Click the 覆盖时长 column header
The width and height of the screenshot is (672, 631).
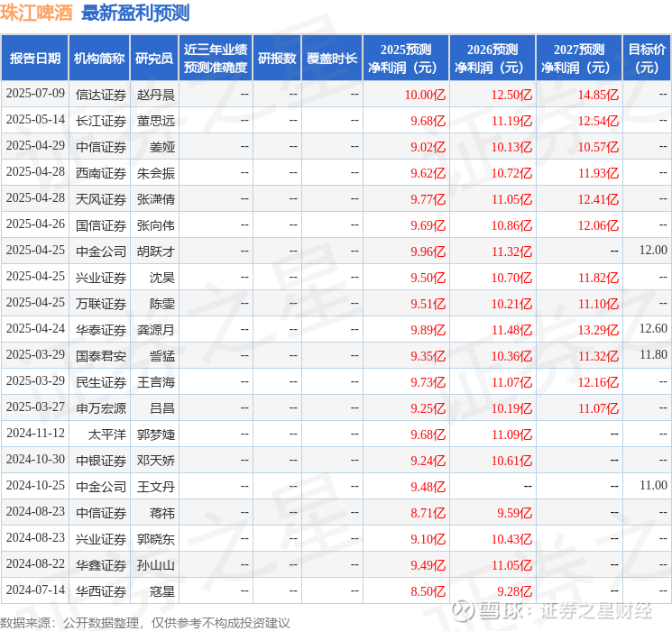(332, 59)
